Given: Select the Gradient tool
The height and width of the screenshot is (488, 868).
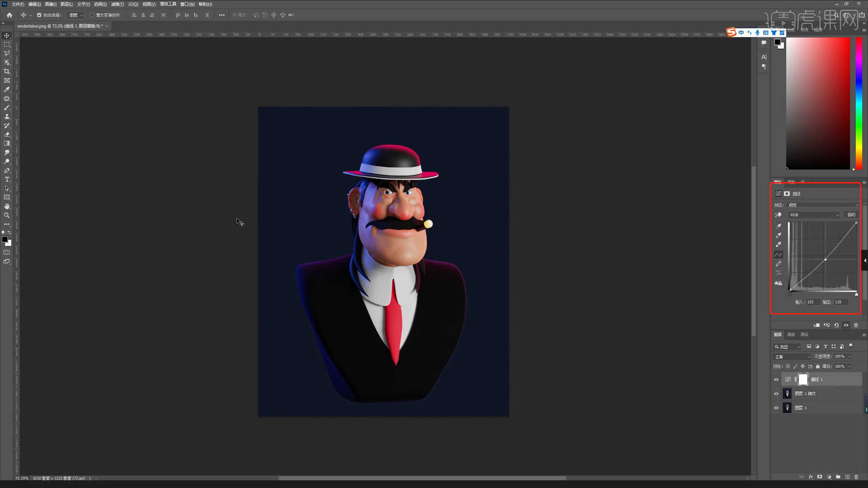Looking at the screenshot, I should [7, 144].
